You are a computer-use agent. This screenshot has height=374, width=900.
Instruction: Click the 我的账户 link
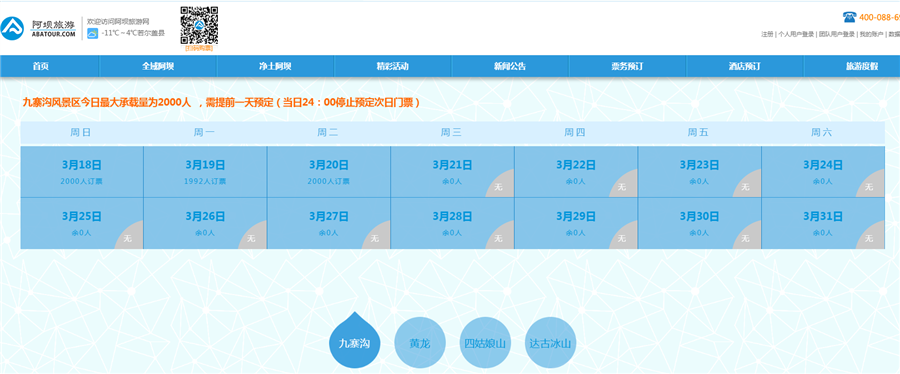871,34
